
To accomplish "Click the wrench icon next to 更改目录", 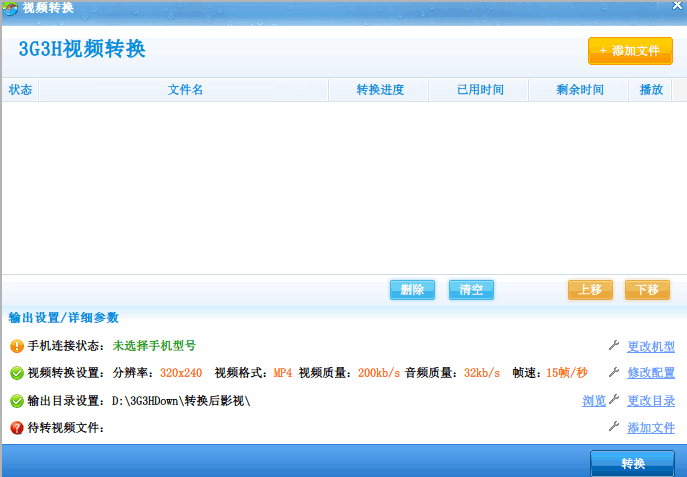I will point(614,399).
